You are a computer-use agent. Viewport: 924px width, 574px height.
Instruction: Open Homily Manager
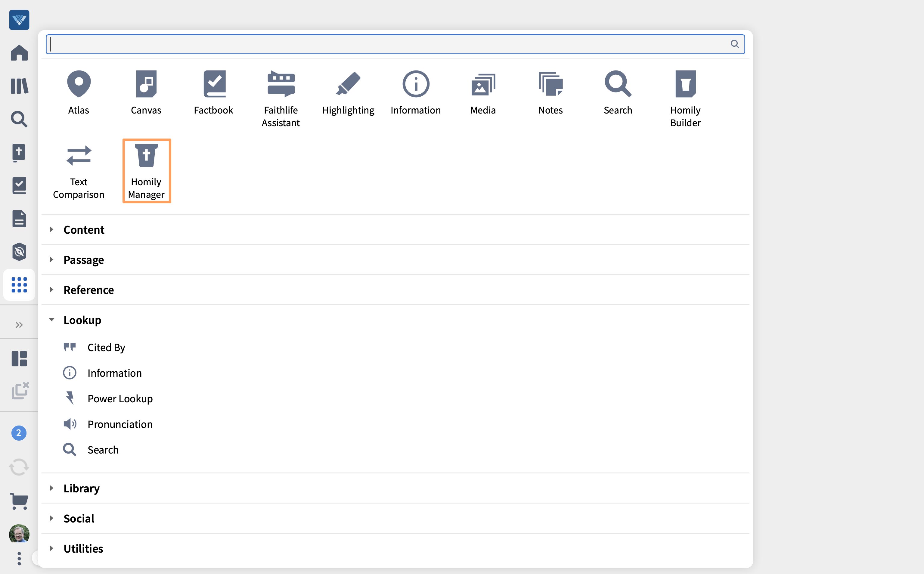[x=146, y=171]
